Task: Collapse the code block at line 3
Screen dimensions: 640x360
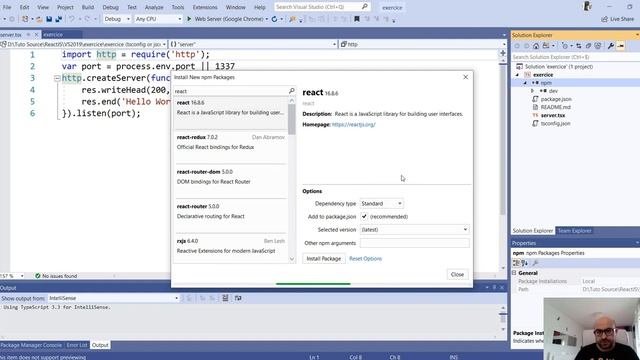Action: point(57,78)
